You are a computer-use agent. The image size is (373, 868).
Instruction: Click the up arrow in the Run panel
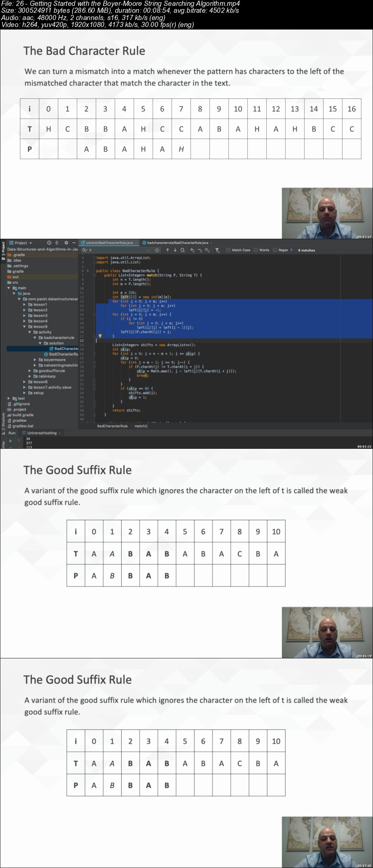[x=19, y=441]
